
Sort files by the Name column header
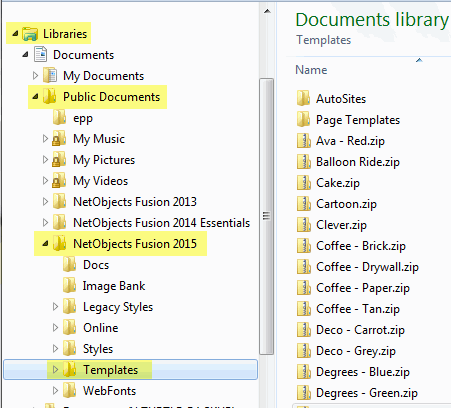311,70
